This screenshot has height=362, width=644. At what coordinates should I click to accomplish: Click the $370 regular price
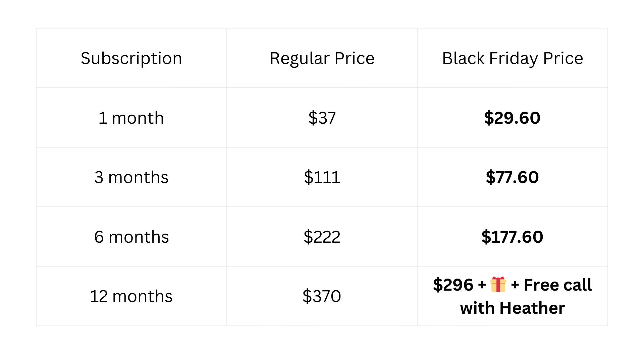pyautogui.click(x=322, y=296)
